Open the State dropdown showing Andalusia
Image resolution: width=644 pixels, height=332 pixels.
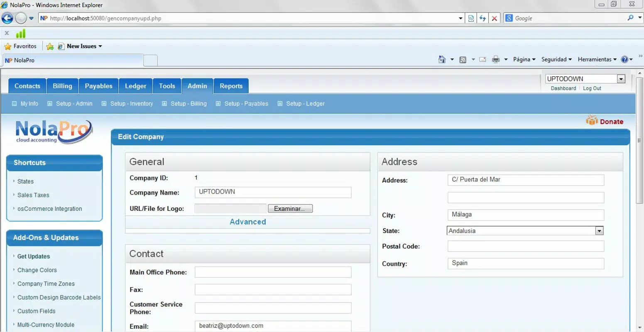(x=525, y=231)
